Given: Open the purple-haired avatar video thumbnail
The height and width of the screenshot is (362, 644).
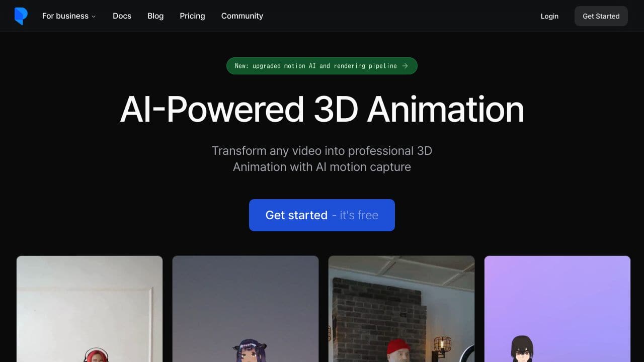Looking at the screenshot, I should (x=246, y=309).
